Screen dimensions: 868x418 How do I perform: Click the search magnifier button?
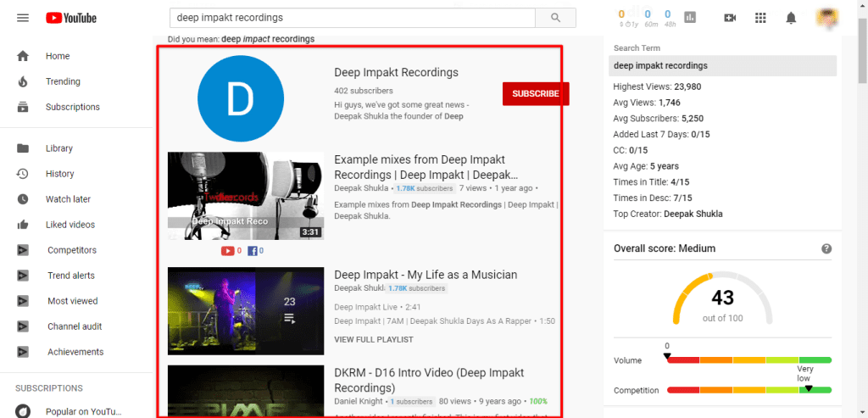[x=556, y=18]
